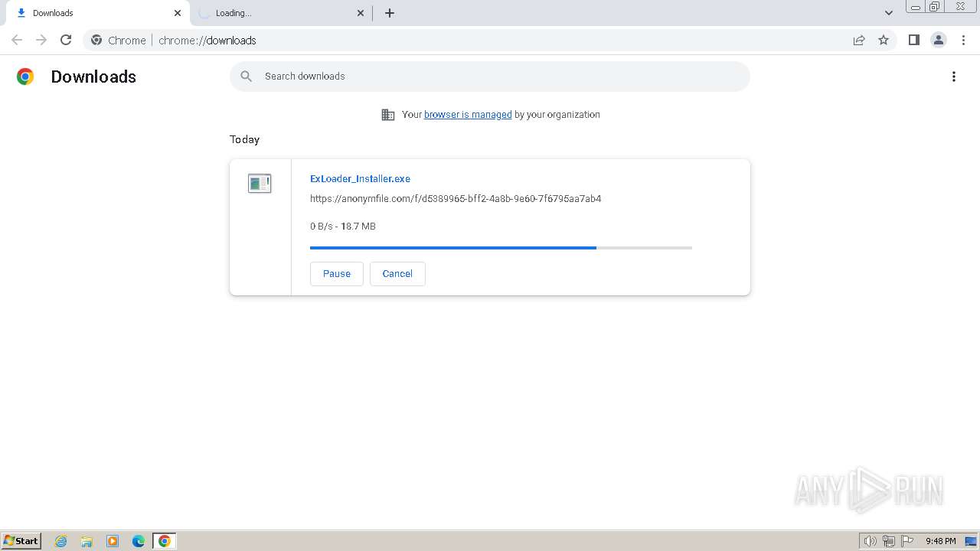The height and width of the screenshot is (551, 980).
Task: Focus the Search downloads field
Action: [x=490, y=77]
